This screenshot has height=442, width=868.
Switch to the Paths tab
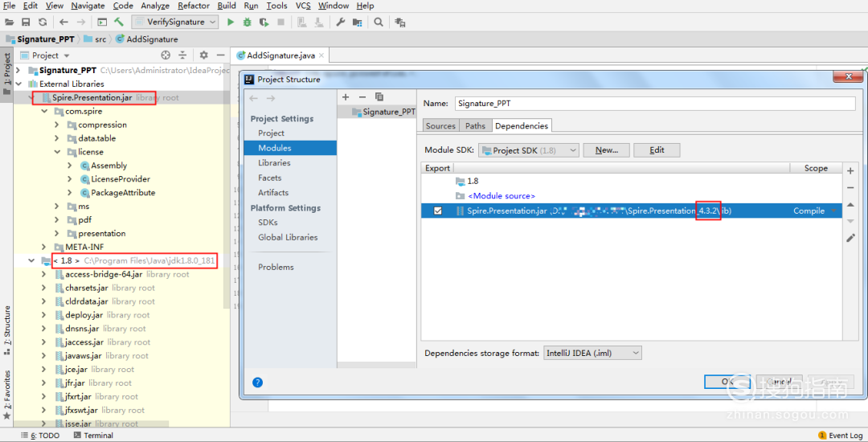coord(475,126)
